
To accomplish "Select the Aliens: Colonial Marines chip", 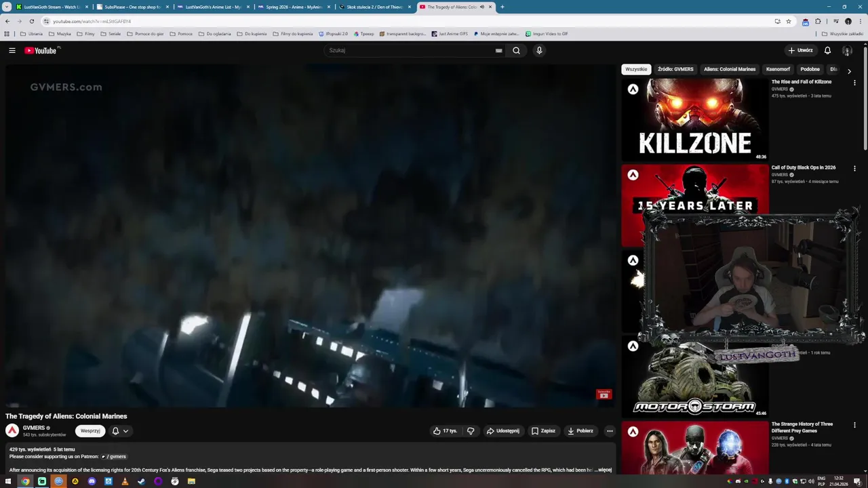I will (730, 69).
